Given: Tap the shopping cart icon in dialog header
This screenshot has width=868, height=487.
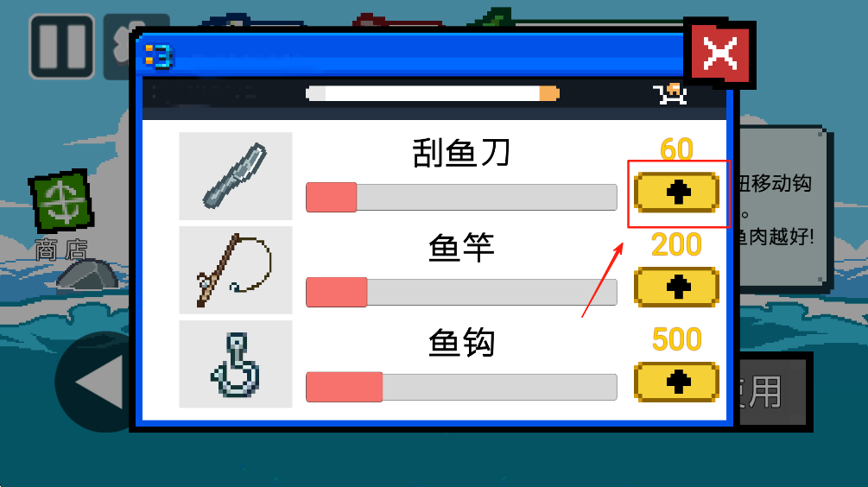Looking at the screenshot, I should [671, 93].
